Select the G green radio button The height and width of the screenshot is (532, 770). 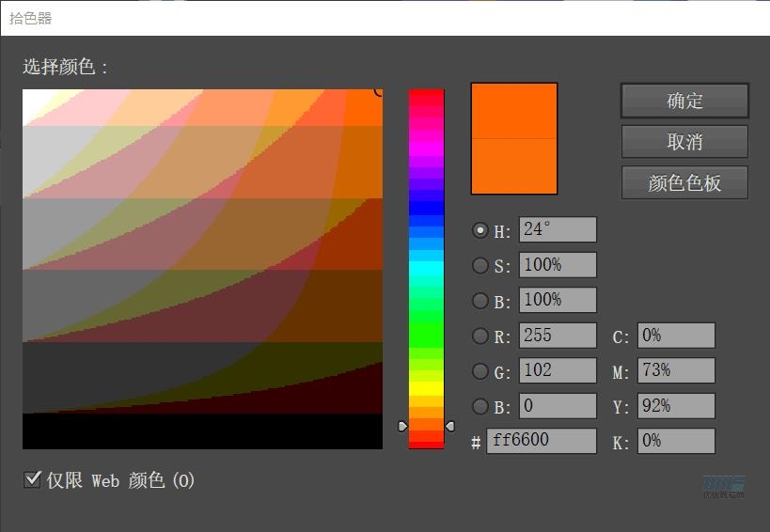[x=481, y=371]
